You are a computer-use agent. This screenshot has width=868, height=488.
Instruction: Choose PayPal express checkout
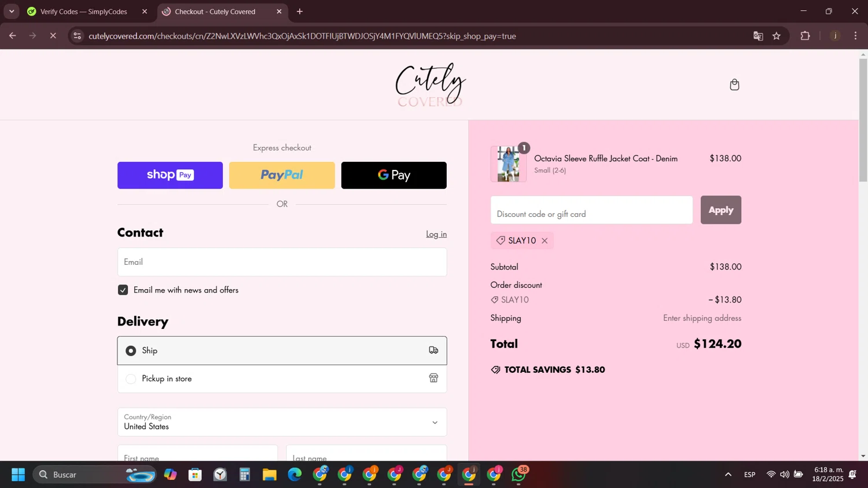pos(282,175)
